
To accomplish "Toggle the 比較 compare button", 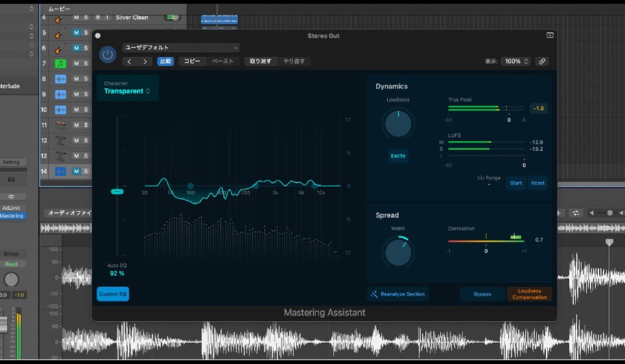I will [165, 62].
